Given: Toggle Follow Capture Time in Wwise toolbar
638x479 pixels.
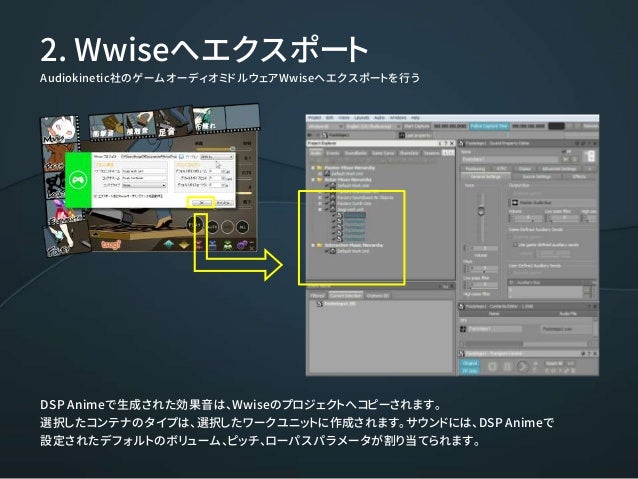Looking at the screenshot, I should 489,126.
